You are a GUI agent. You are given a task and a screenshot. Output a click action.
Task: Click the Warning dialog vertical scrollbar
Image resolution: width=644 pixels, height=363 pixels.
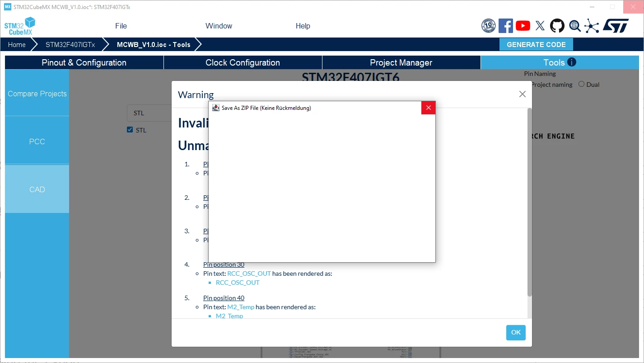pos(530,202)
